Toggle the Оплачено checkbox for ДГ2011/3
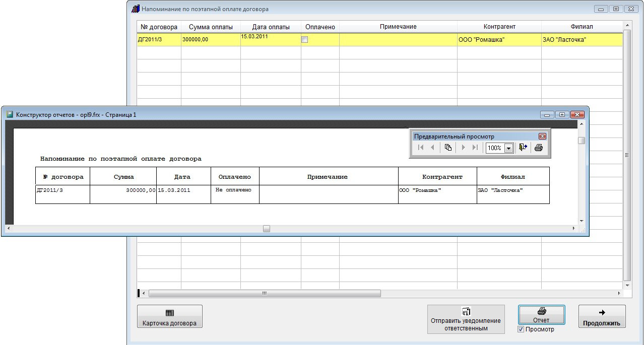Screen dimensions: 644x345 tap(304, 40)
